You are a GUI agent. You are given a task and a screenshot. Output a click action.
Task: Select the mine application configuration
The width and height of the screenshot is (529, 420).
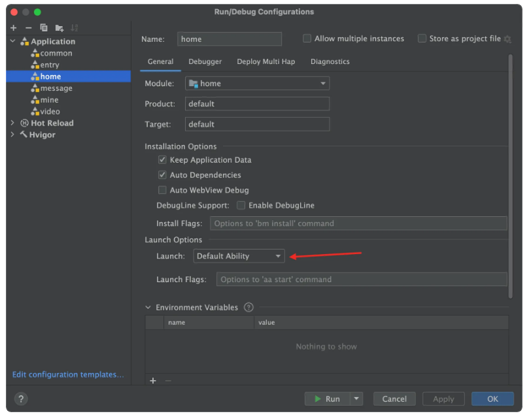(49, 100)
